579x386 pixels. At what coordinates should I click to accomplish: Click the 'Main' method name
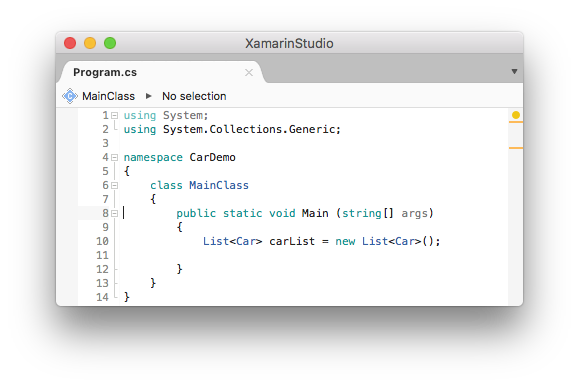coord(315,214)
